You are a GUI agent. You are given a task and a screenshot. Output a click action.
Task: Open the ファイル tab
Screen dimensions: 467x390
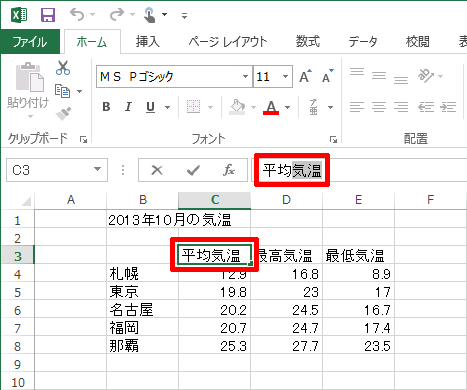click(30, 42)
